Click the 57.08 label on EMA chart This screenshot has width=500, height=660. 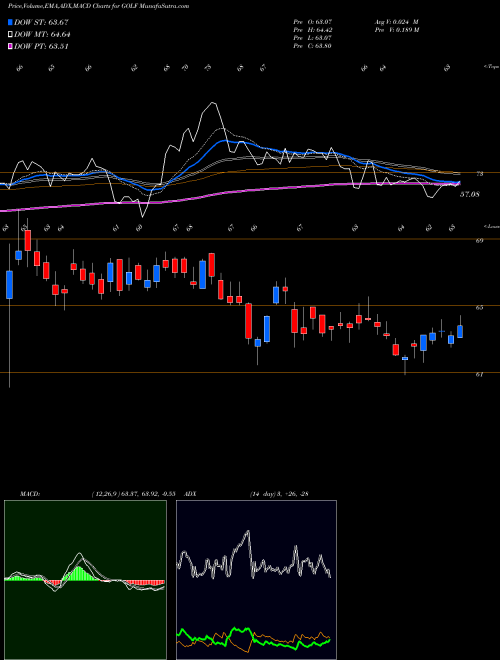click(x=470, y=194)
